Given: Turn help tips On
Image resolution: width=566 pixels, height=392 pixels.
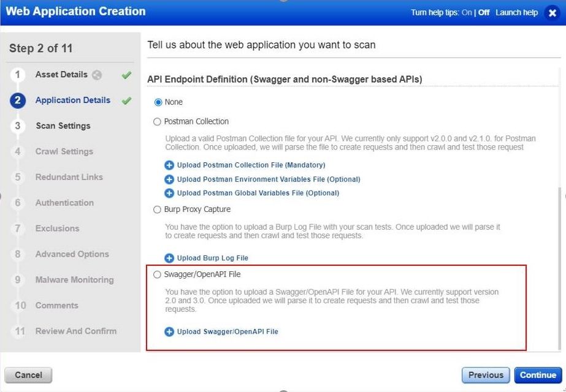Looking at the screenshot, I should (467, 13).
